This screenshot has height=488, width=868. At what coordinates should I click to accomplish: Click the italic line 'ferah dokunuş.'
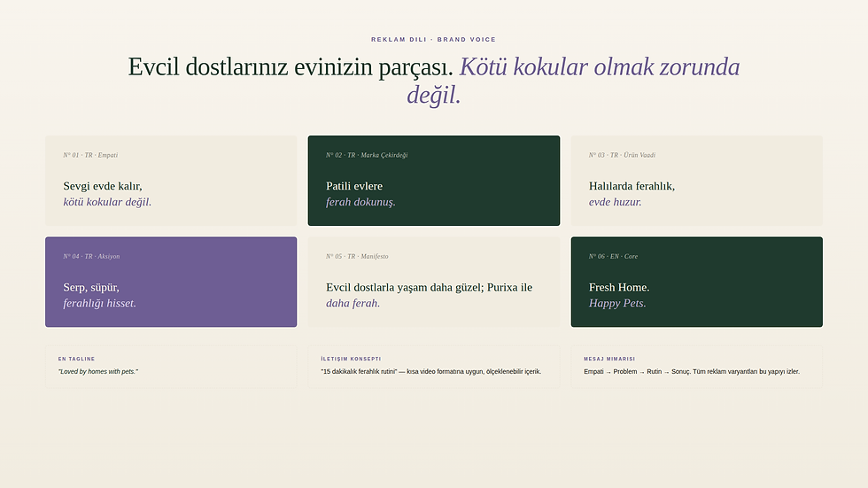[x=360, y=202]
